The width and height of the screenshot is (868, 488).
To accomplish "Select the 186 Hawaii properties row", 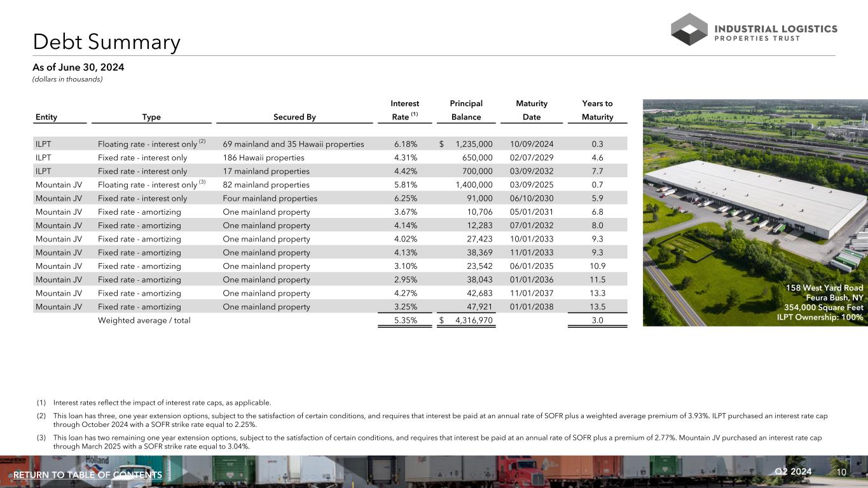I will coord(264,158).
